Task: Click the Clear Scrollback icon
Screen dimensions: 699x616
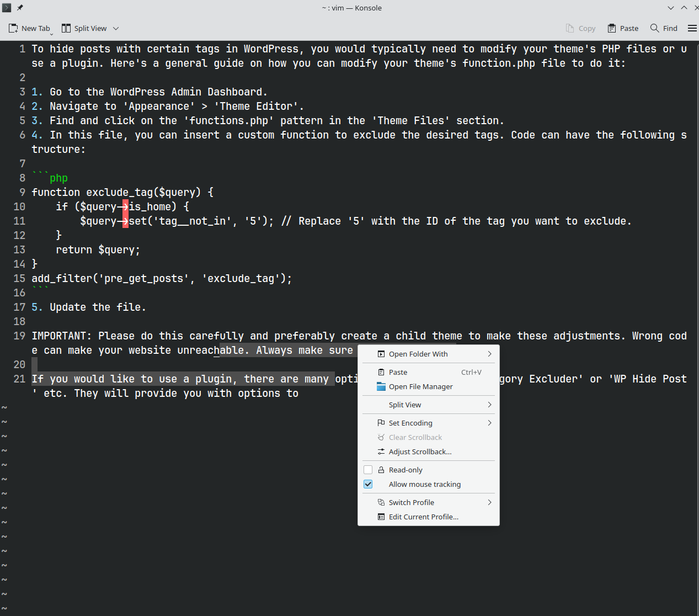Action: tap(381, 437)
